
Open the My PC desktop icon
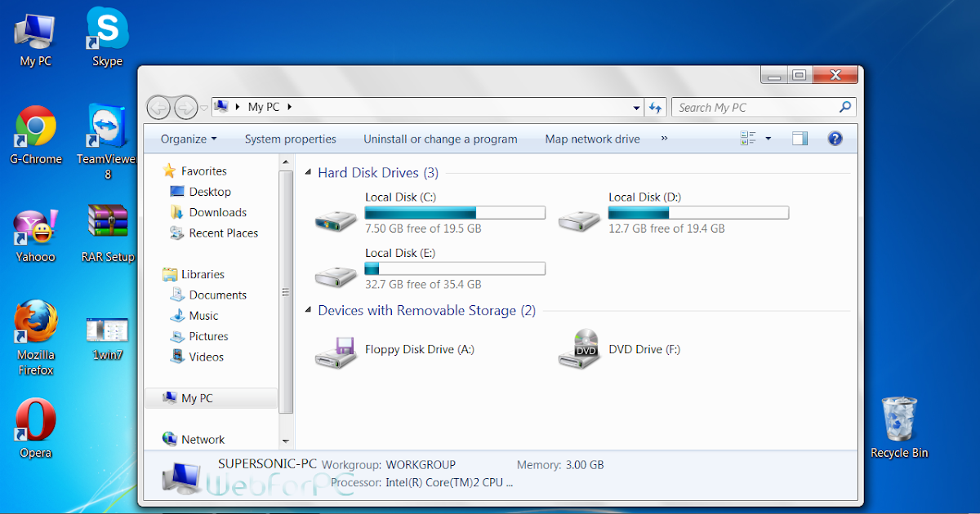(x=35, y=38)
